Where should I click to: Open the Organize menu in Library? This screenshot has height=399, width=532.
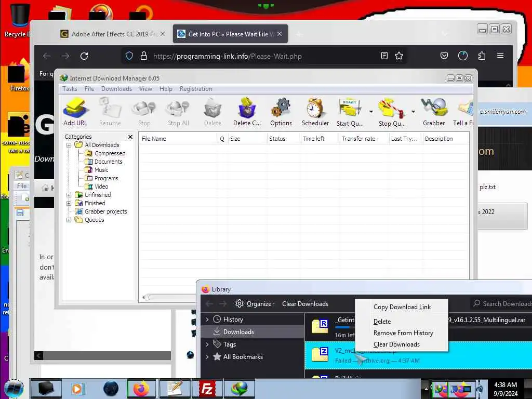[x=255, y=304]
